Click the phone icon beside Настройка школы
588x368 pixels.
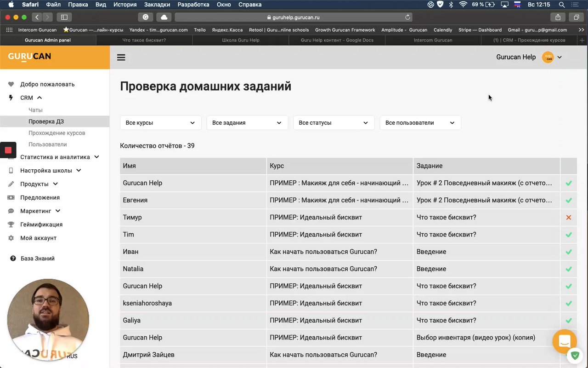click(x=11, y=170)
